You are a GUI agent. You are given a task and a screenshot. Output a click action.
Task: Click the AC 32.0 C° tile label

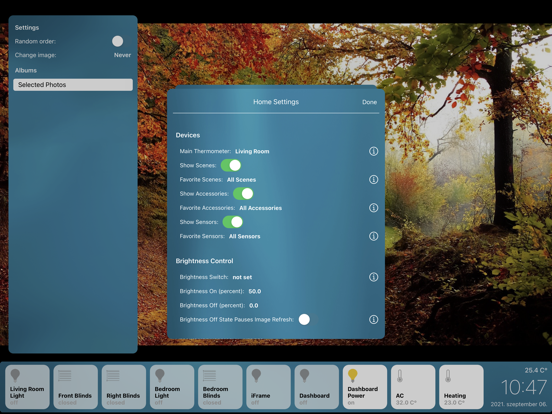point(406,399)
